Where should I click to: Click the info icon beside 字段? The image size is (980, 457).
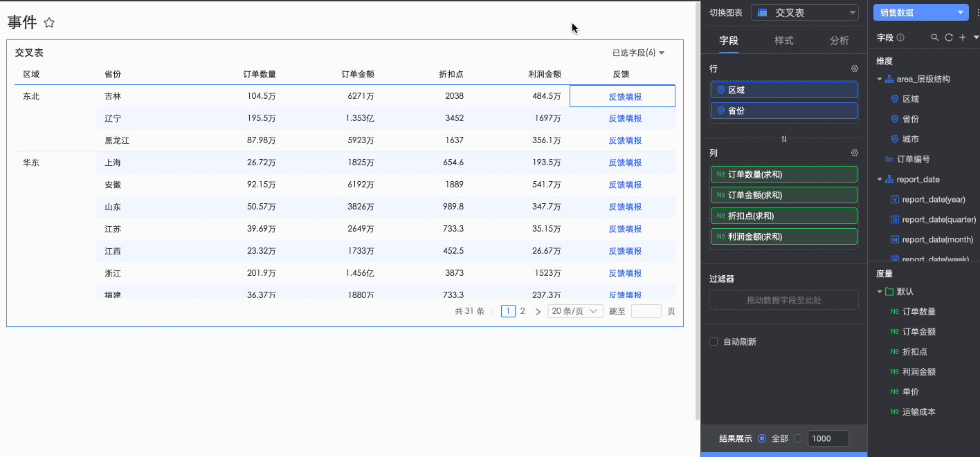click(900, 37)
